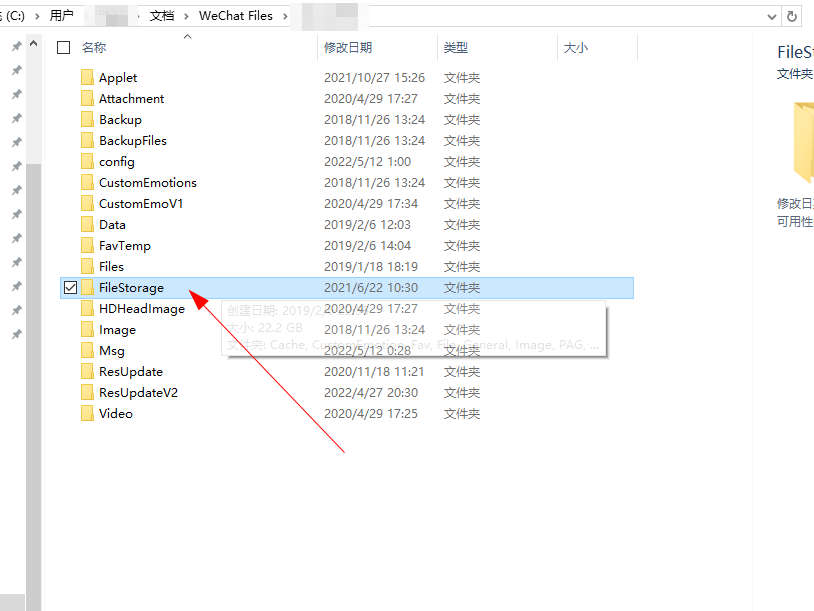Expand the chevron after 用户 in path
The width and height of the screenshot is (814, 611).
click(x=83, y=16)
